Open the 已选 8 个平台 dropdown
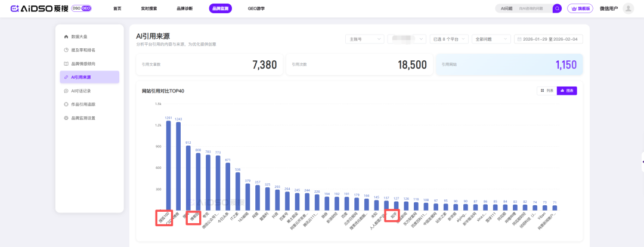 click(448, 39)
